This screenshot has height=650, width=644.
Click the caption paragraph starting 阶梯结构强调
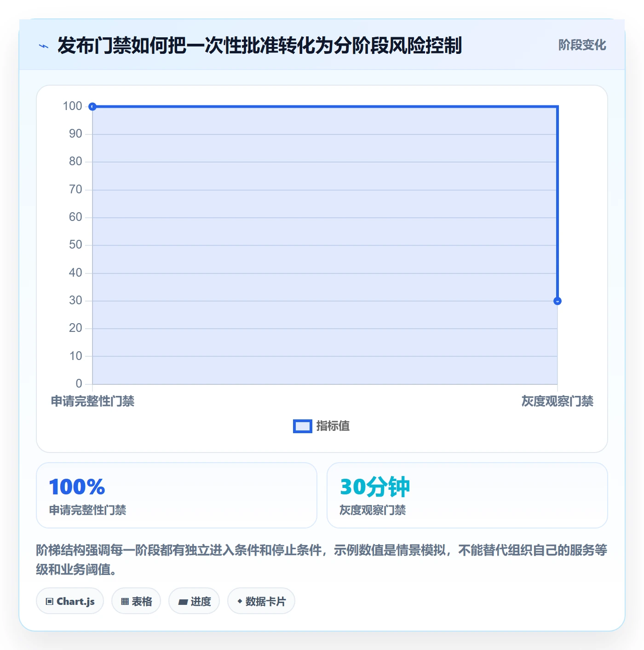click(x=322, y=560)
